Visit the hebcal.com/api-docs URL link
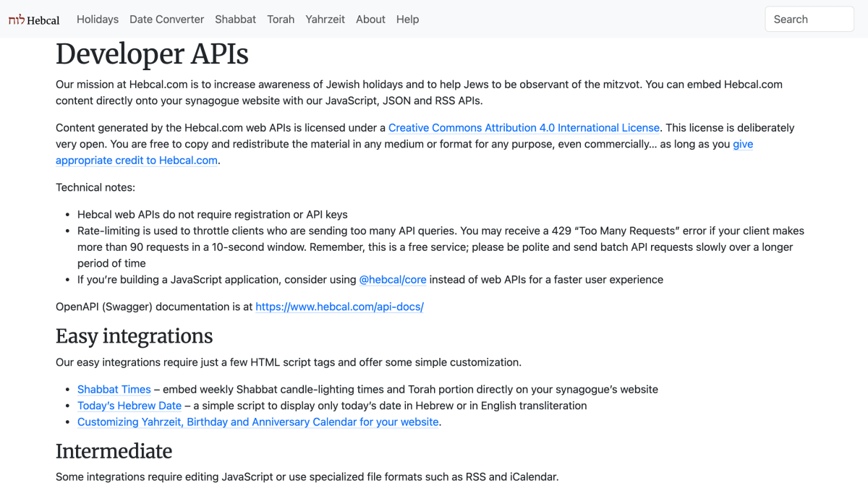The width and height of the screenshot is (868, 488). (339, 307)
